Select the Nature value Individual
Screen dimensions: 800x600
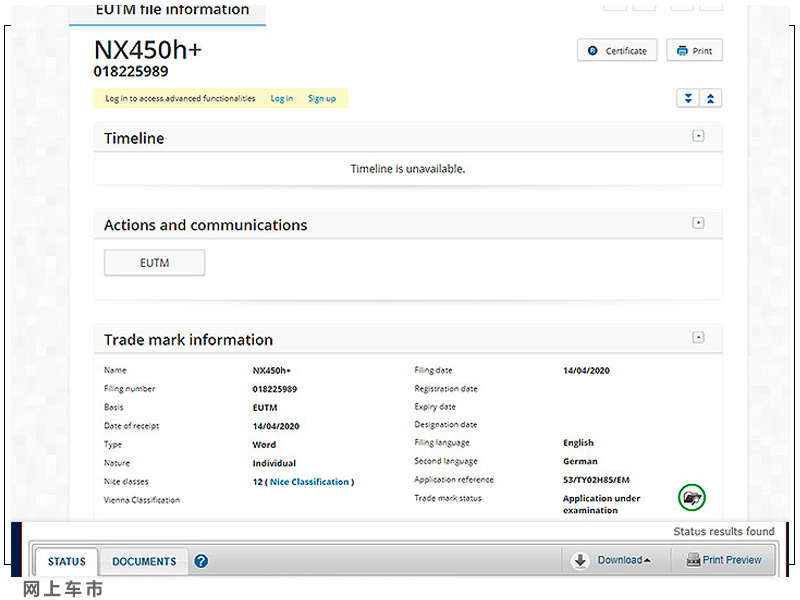274,463
